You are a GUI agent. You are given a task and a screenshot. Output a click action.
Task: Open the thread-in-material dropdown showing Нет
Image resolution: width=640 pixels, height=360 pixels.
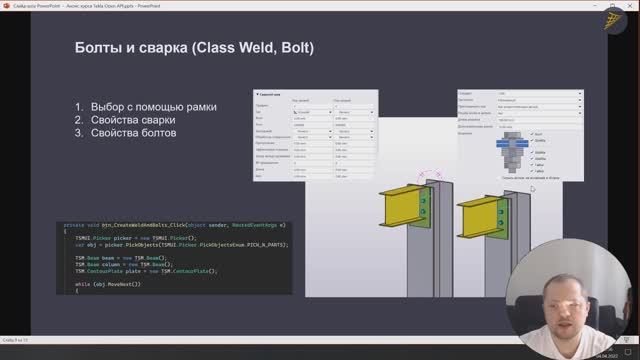(x=539, y=113)
